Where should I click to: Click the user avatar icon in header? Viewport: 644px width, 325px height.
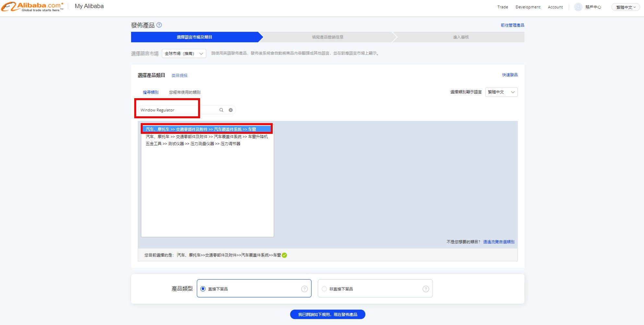click(x=578, y=7)
